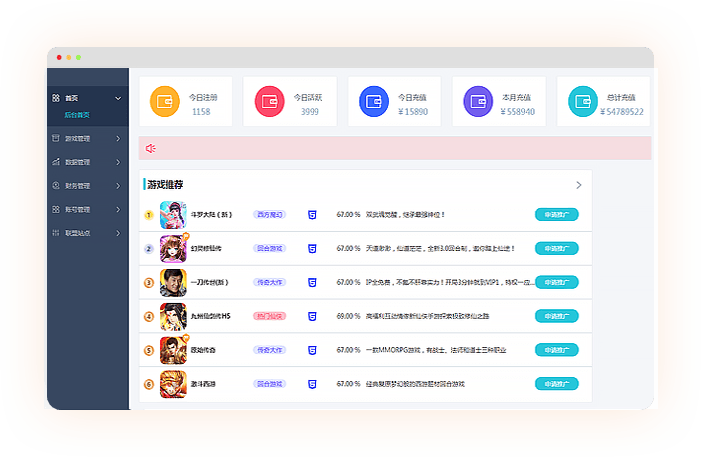Click the rank 5 badge icon
Viewport: 701px width, 457px height.
tap(149, 350)
